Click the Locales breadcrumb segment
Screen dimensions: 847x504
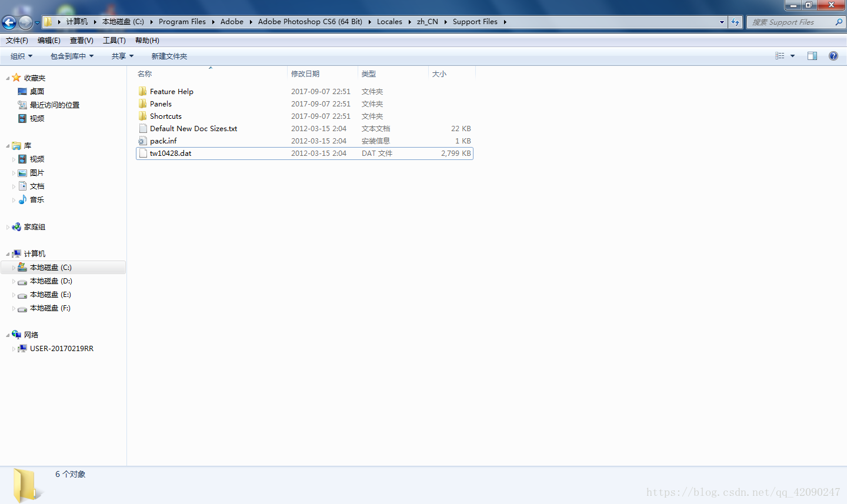coord(389,22)
